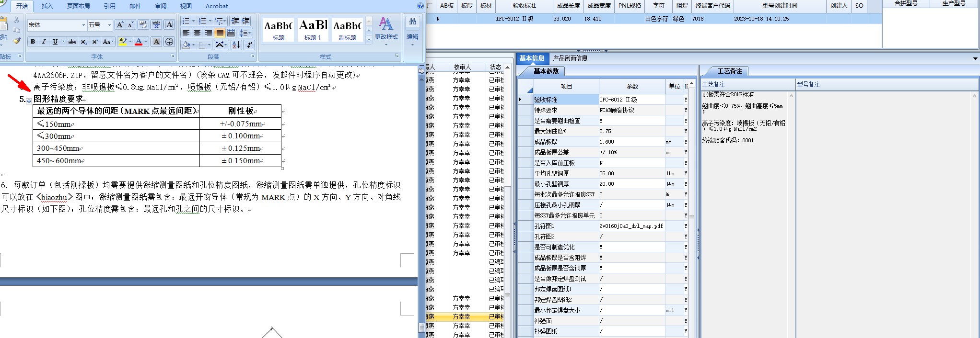
Task: Apply yellow text highlight color
Action: [x=122, y=42]
